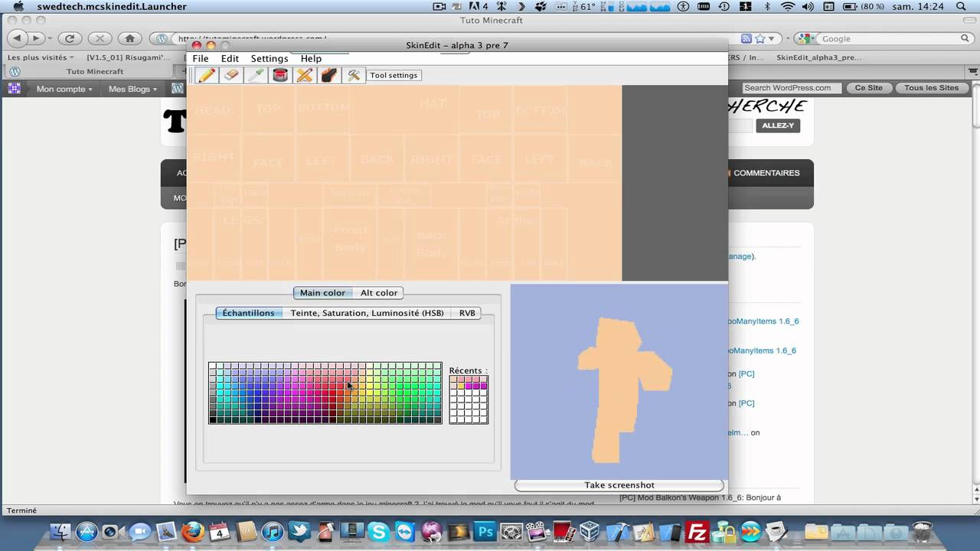Select the black and orange burn tool

pos(328,75)
